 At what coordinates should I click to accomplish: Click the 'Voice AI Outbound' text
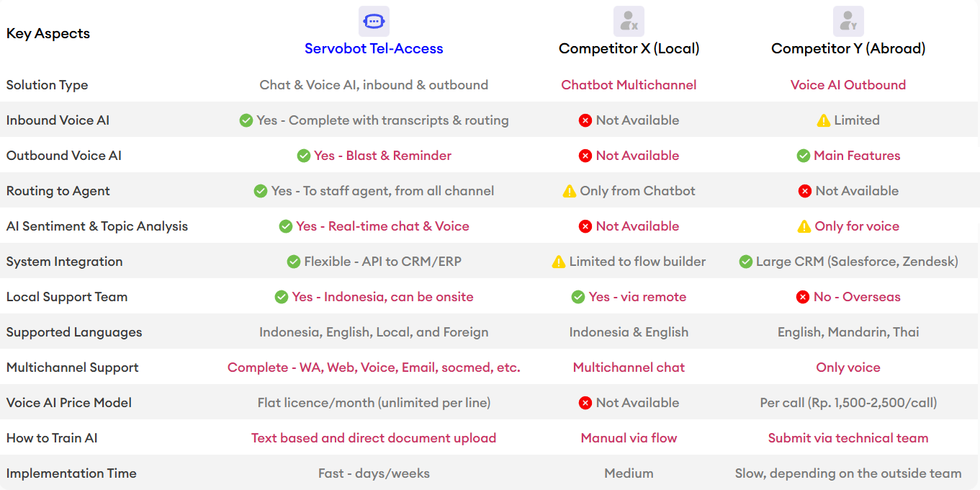pos(848,85)
